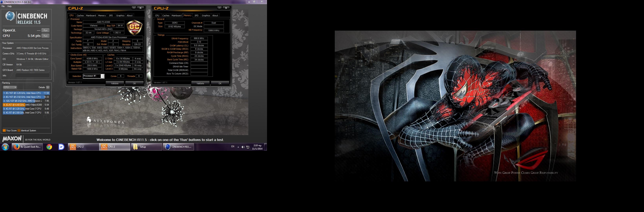Select ranking row 3 AMD Opteron 7.95
644x212 pixels.
pyautogui.click(x=26, y=101)
